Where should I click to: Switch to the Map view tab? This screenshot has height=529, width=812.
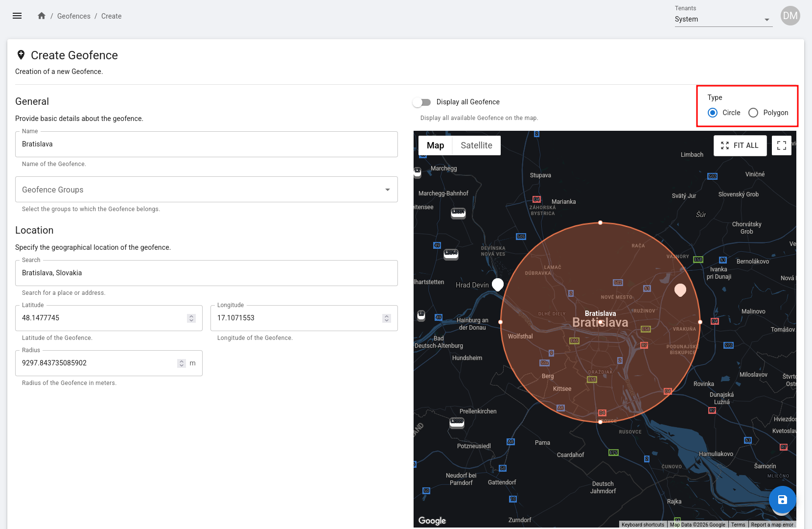tap(435, 145)
